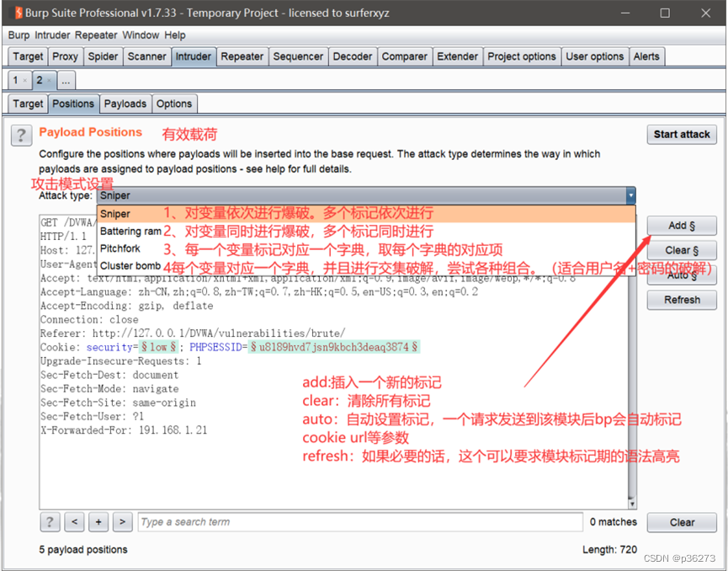Open the Burp menu
The image size is (728, 571).
click(x=19, y=35)
